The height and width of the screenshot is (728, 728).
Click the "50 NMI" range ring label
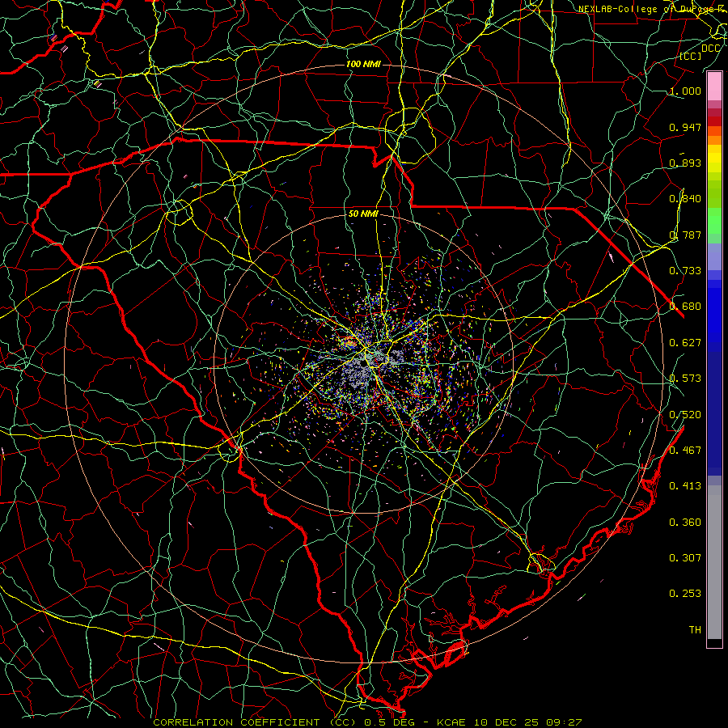pos(363,214)
